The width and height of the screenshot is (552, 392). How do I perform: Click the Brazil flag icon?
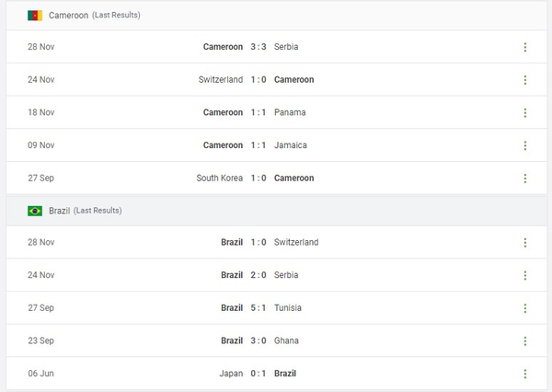(x=35, y=211)
